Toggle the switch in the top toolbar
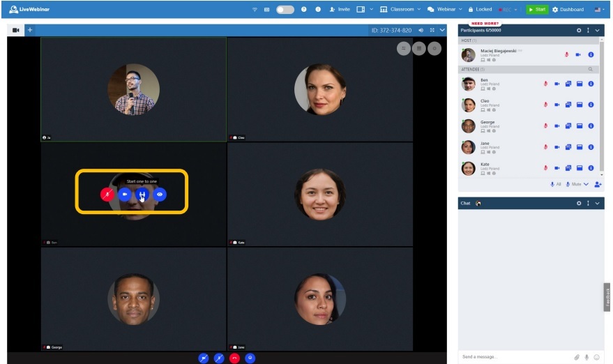This screenshot has width=613, height=364. coord(285,10)
